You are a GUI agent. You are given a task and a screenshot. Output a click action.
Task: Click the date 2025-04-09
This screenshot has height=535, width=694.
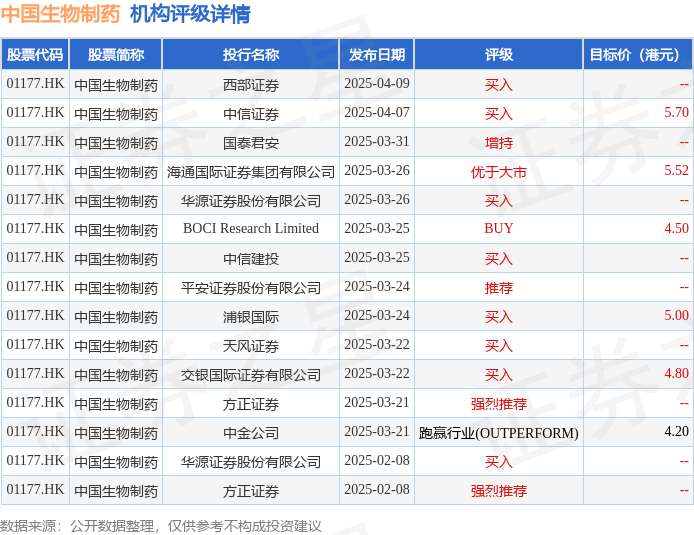[x=377, y=83]
